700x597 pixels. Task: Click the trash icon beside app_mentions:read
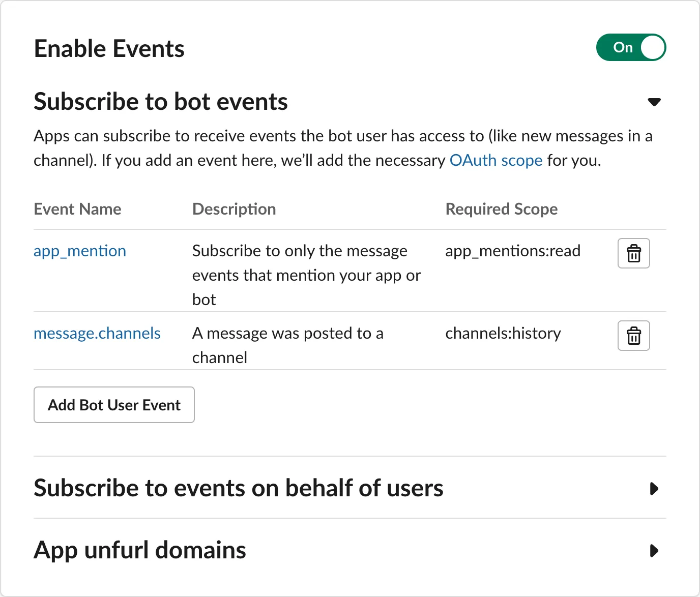click(633, 253)
